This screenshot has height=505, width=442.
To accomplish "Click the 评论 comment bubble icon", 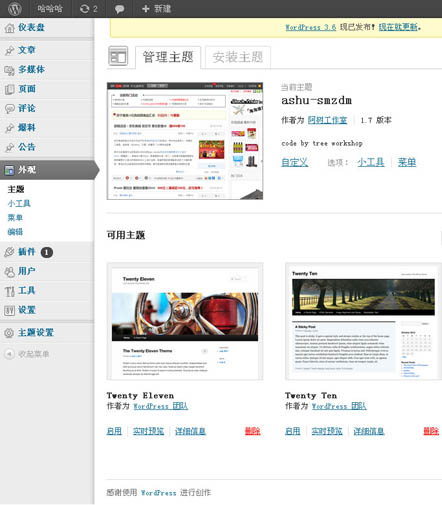I will [x=9, y=108].
